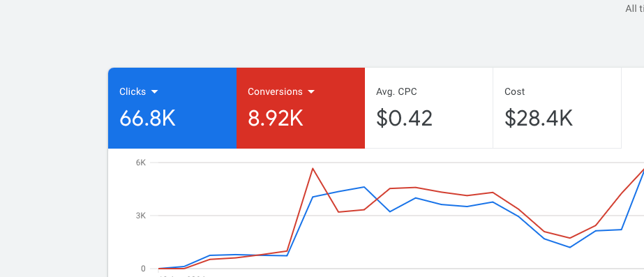Click the $28.4K cost value
The height and width of the screenshot is (277, 644).
[539, 119]
